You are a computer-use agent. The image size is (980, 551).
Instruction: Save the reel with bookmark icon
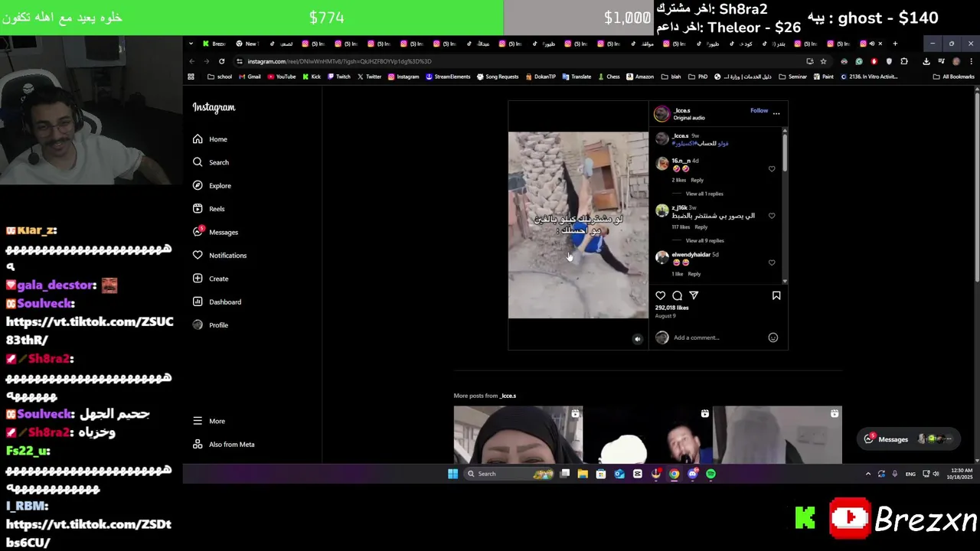click(776, 295)
